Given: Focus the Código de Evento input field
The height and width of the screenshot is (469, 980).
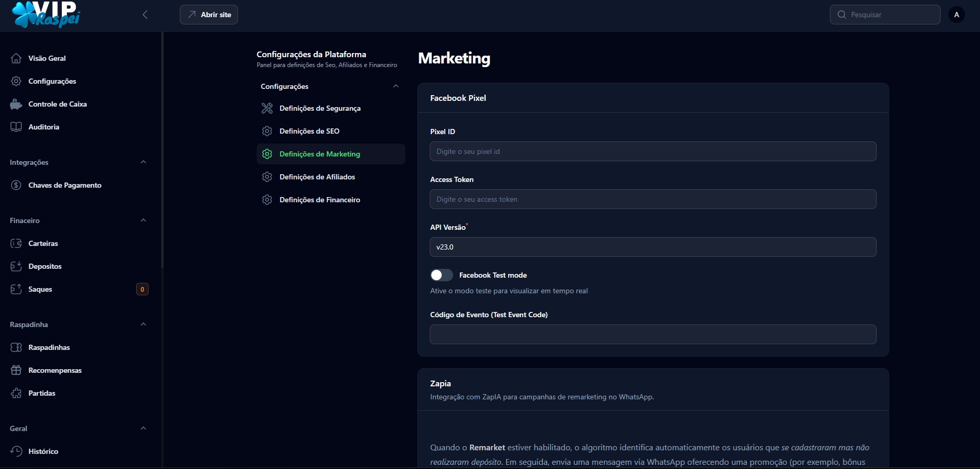Looking at the screenshot, I should tap(653, 334).
